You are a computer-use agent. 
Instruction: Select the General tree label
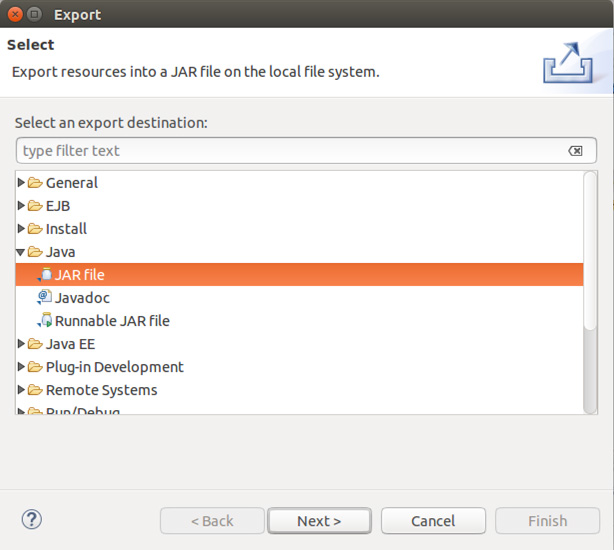(x=72, y=183)
